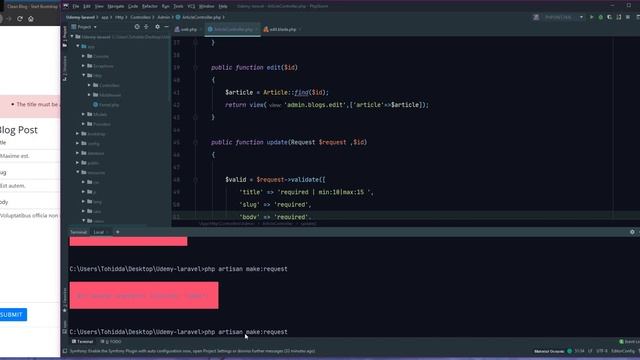640x360 pixels.
Task: Open the TODO tool window button at bottom
Action: pyautogui.click(x=111, y=342)
